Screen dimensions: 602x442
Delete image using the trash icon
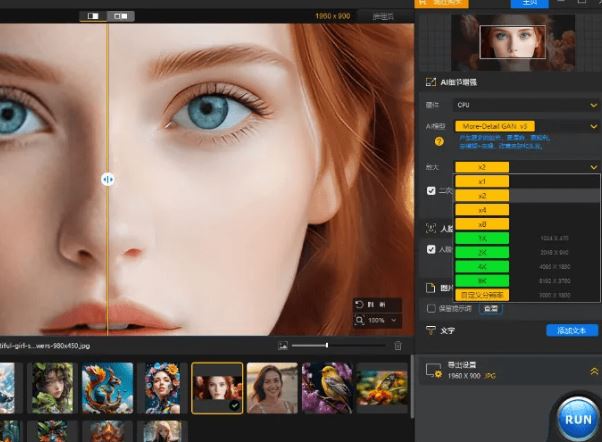397,345
